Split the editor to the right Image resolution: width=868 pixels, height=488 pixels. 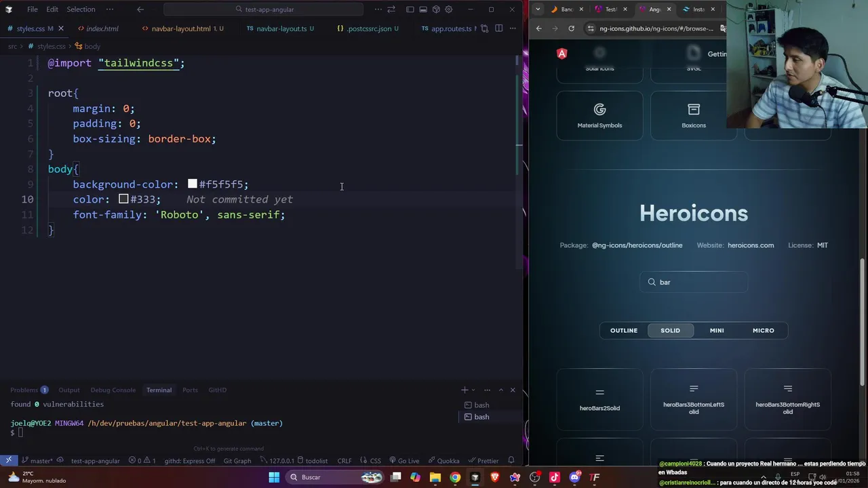point(498,28)
